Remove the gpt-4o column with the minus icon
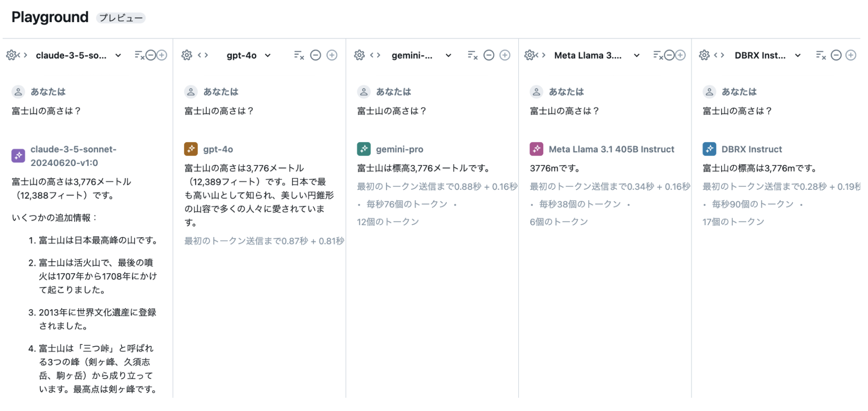Viewport: 868px width, 411px height. click(x=316, y=55)
